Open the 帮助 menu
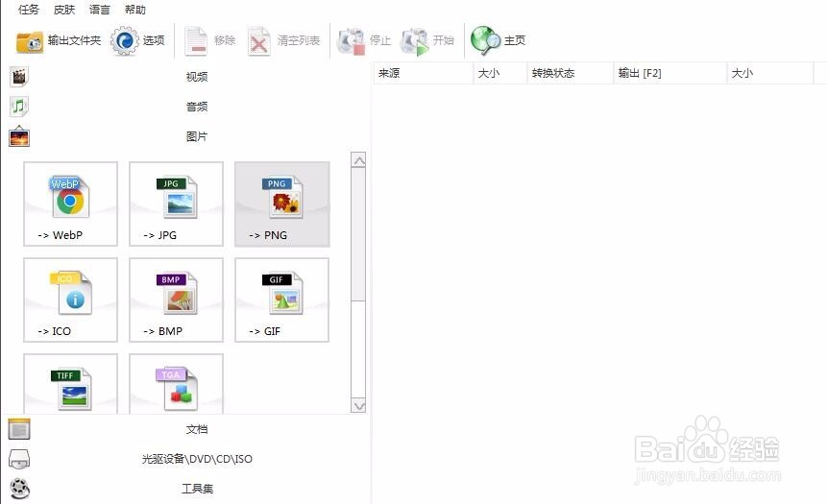The height and width of the screenshot is (504, 828). [x=135, y=10]
